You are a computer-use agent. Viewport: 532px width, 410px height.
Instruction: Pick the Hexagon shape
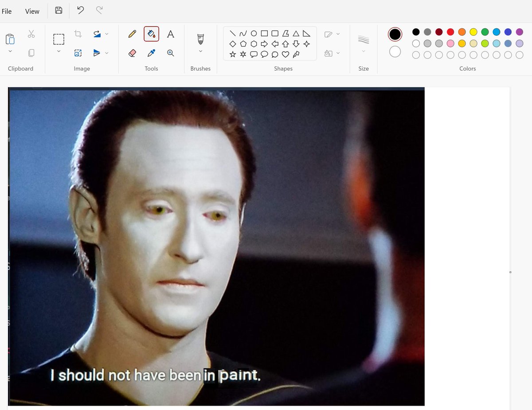(254, 44)
